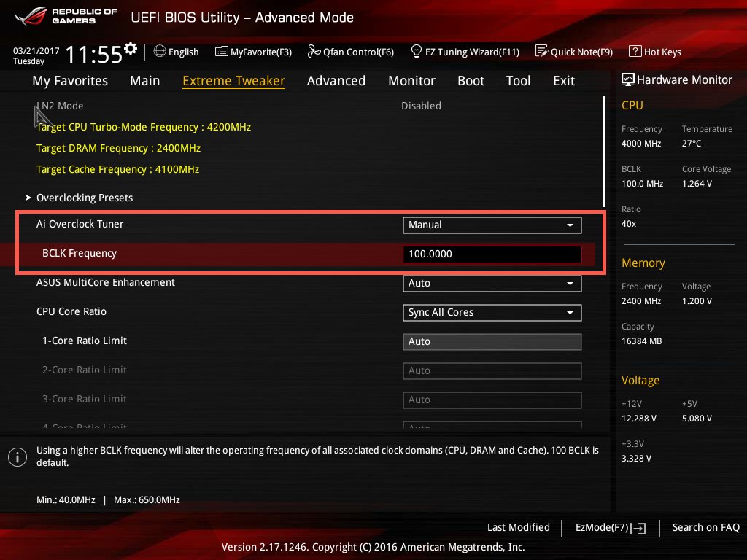Open the Tool tab
The image size is (747, 560).
(519, 81)
